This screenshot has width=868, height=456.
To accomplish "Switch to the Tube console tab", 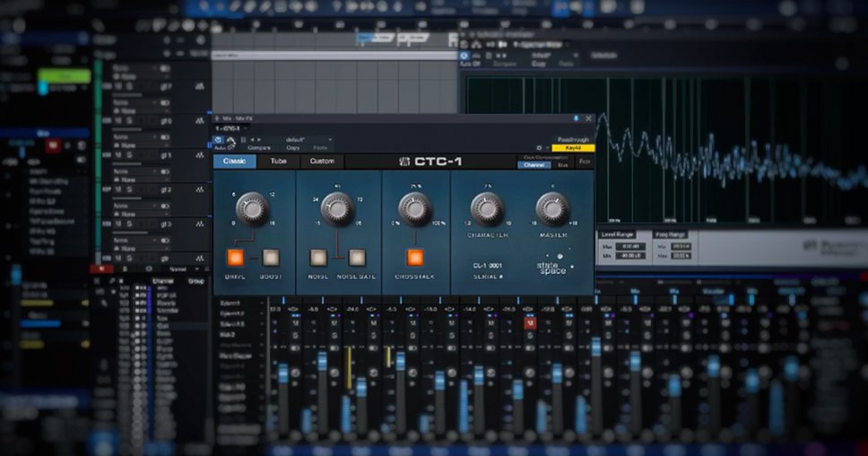I will 278,162.
